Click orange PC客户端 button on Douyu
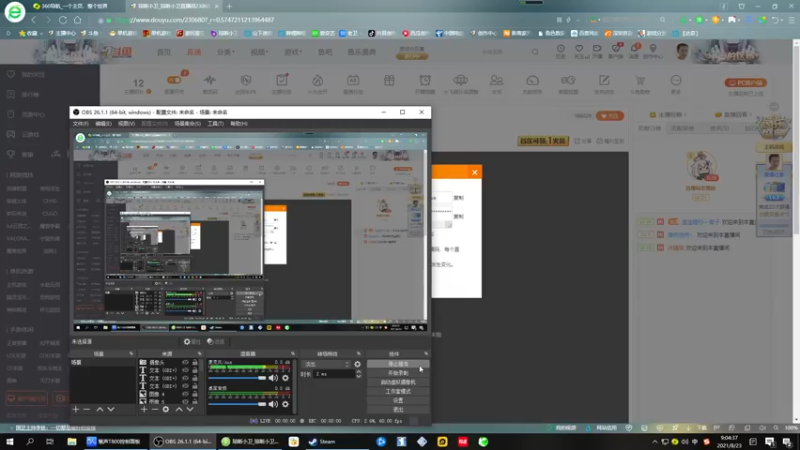Viewport: 800px width, 450px height. 745,83
